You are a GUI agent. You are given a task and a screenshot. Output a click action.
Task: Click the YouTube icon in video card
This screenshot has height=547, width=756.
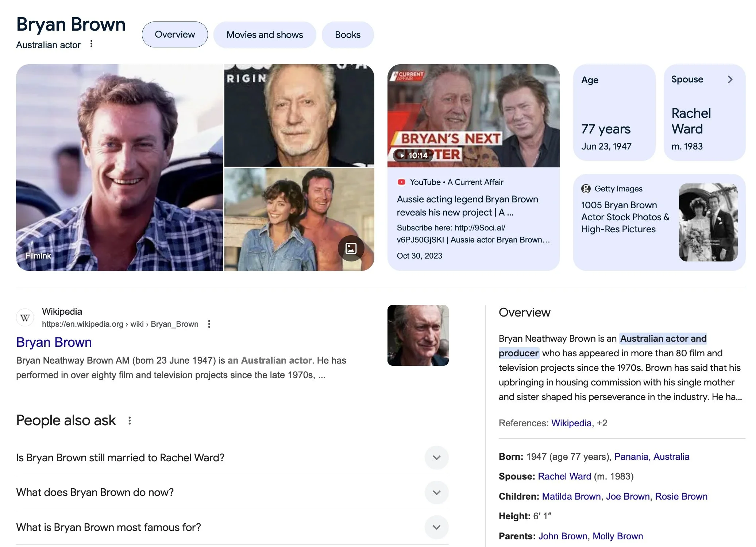click(401, 182)
